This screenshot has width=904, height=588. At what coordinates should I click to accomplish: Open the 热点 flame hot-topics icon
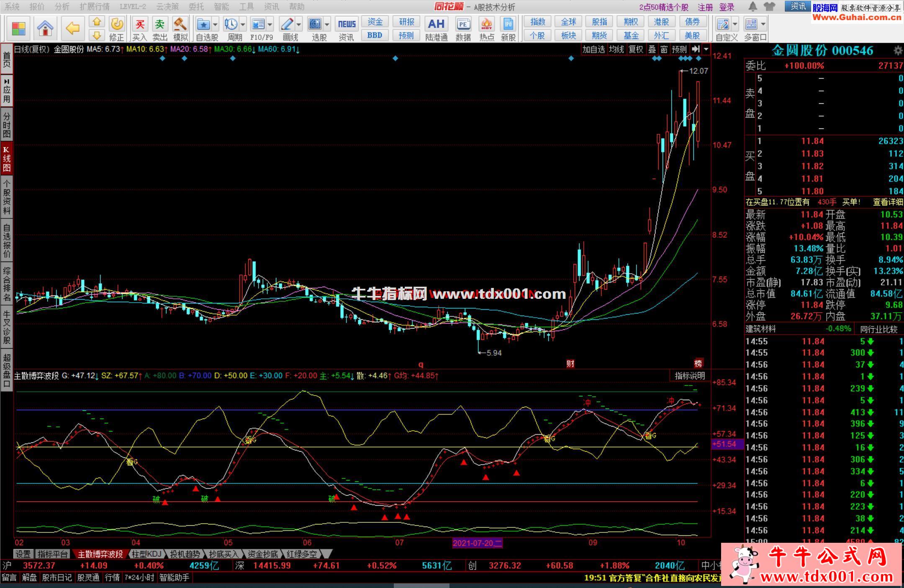(x=487, y=24)
